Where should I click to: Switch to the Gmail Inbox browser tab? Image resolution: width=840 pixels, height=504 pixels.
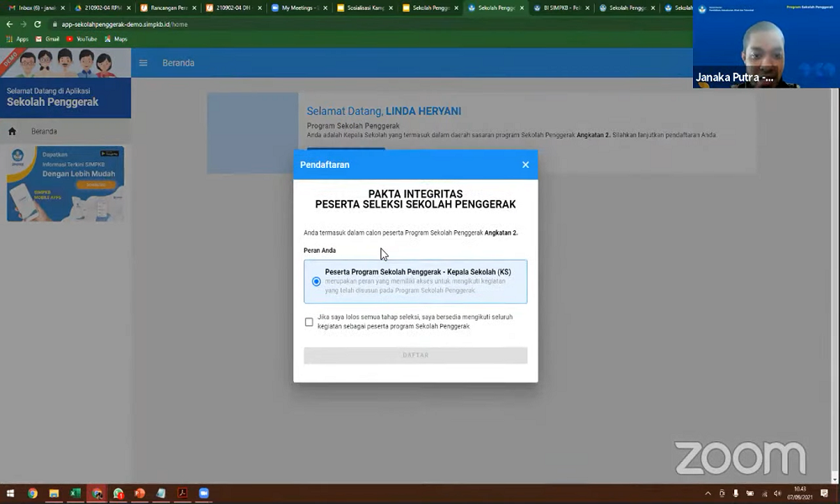point(34,8)
